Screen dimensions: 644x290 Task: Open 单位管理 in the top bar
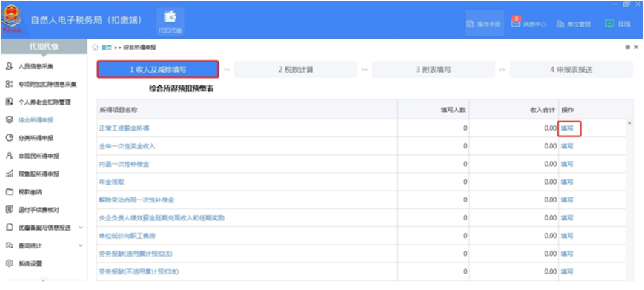coord(574,24)
